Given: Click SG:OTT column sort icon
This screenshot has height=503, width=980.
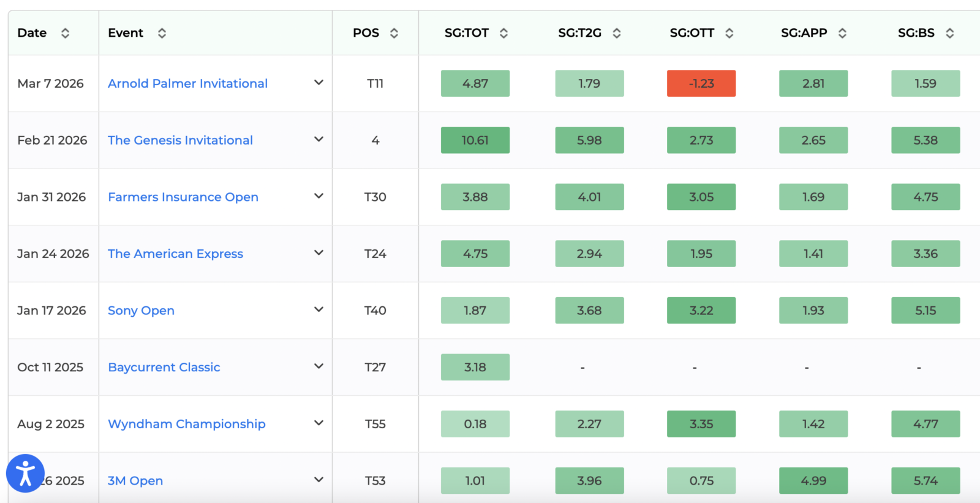Looking at the screenshot, I should point(729,33).
